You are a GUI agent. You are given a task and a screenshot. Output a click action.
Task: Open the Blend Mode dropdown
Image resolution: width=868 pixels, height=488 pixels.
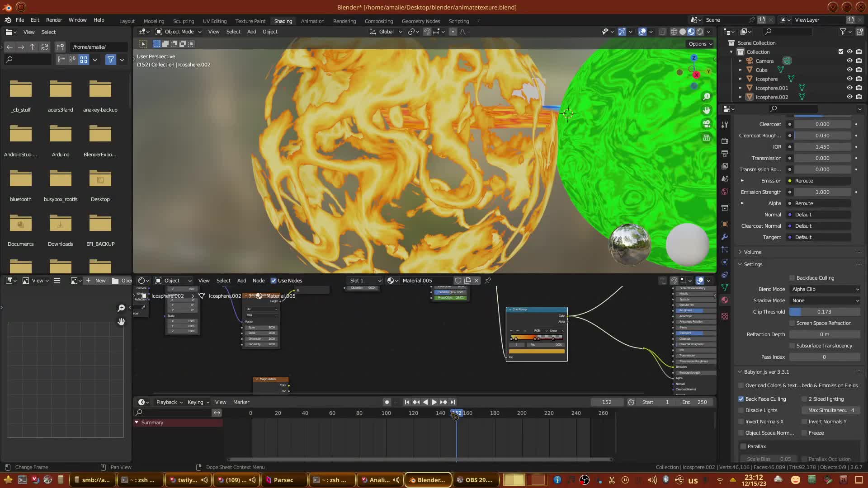pyautogui.click(x=825, y=289)
